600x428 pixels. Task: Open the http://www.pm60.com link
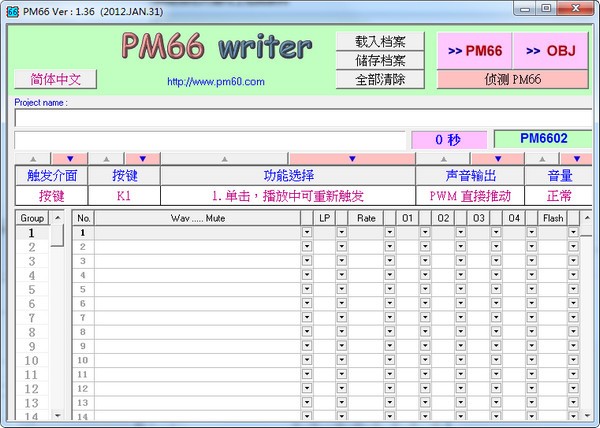pyautogui.click(x=216, y=81)
